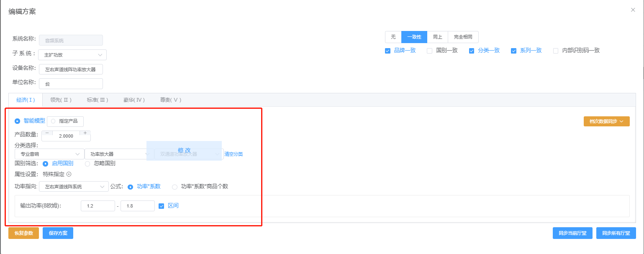Click the 清空分类 link
The width and height of the screenshot is (644, 254).
(233, 154)
